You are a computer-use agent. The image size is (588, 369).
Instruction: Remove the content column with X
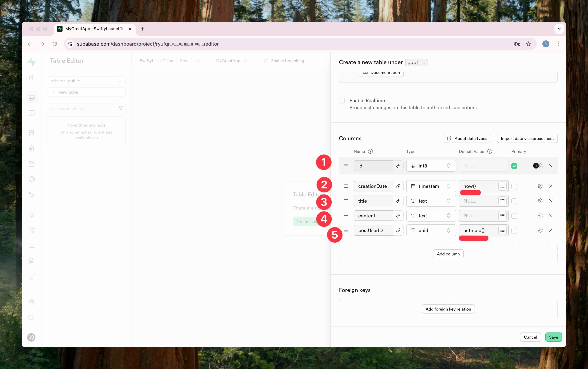point(551,216)
